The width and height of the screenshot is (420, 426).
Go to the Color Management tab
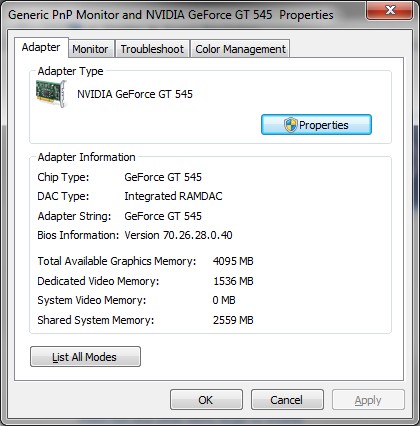(x=240, y=49)
